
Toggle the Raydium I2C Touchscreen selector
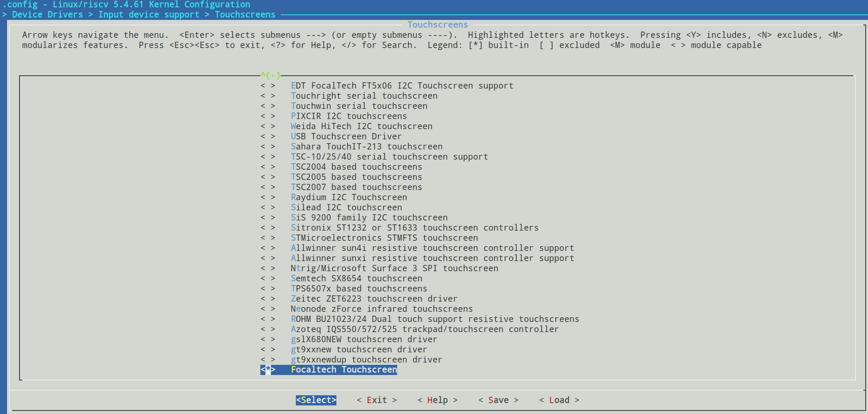click(268, 197)
